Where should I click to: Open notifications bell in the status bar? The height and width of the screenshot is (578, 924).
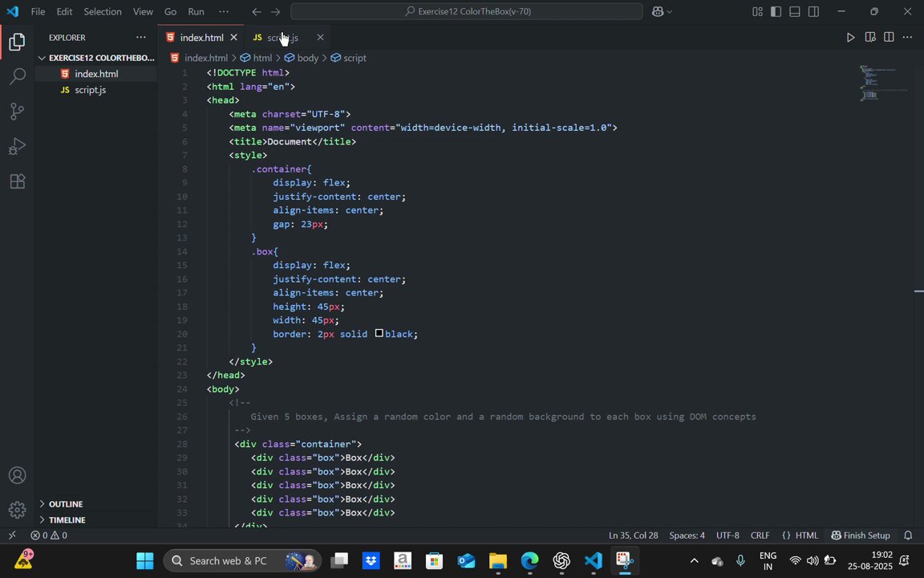pyautogui.click(x=908, y=535)
